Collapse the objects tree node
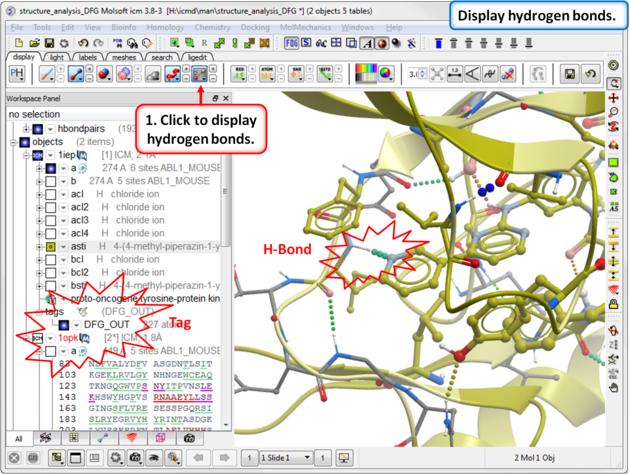This screenshot has width=630, height=474. [14, 142]
